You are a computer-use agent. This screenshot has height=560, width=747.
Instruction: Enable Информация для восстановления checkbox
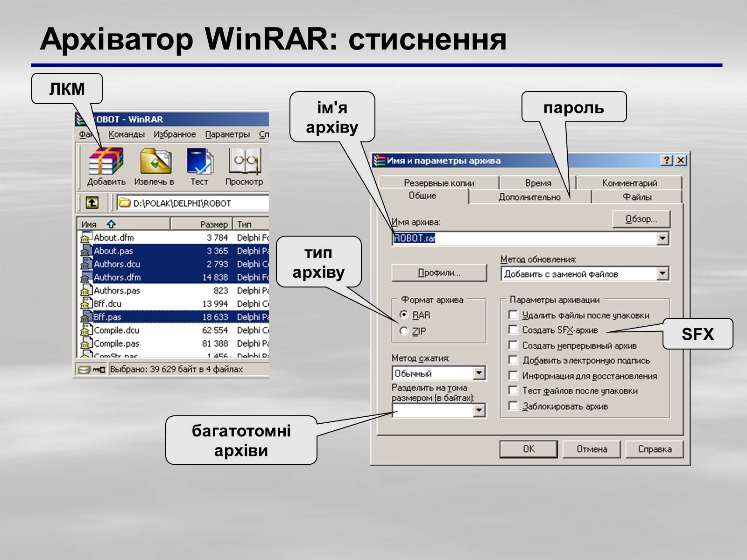(x=513, y=376)
